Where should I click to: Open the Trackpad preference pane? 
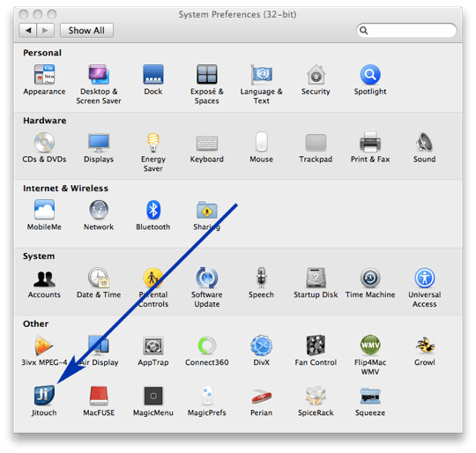(x=316, y=147)
